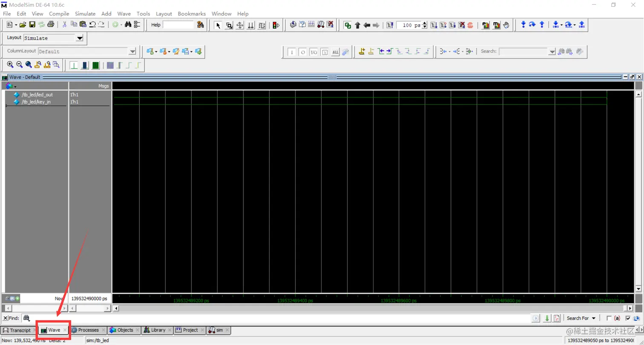644x345 pixels.
Task: Click the Save floppy disk icon
Action: click(x=32, y=25)
